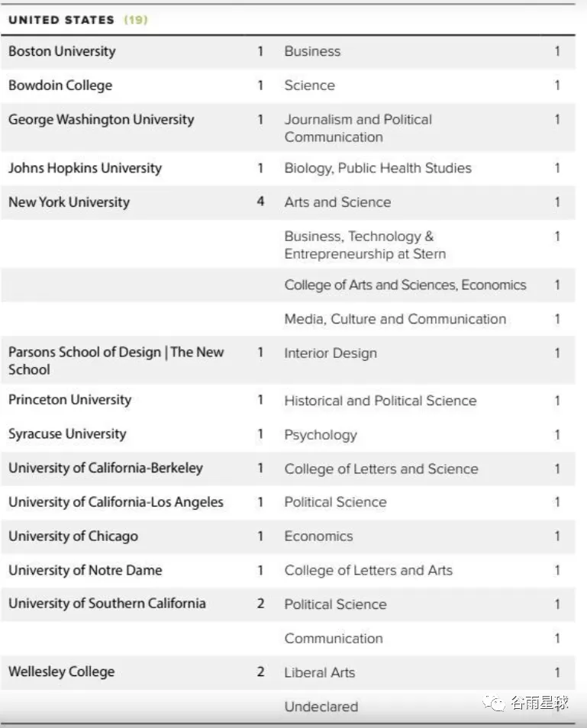Click Johns Hopkins University name

(x=85, y=168)
